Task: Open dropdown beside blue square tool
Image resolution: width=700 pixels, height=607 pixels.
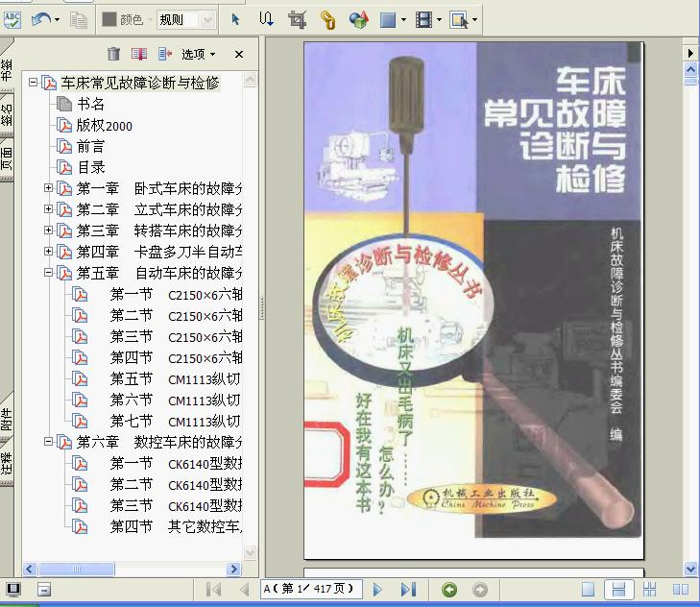Action: 403,19
